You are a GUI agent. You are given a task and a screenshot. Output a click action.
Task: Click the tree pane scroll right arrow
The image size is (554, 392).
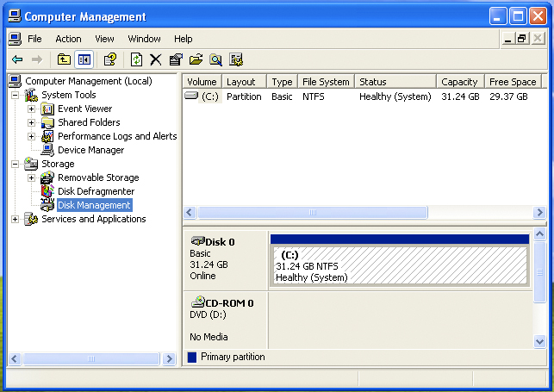pos(169,358)
